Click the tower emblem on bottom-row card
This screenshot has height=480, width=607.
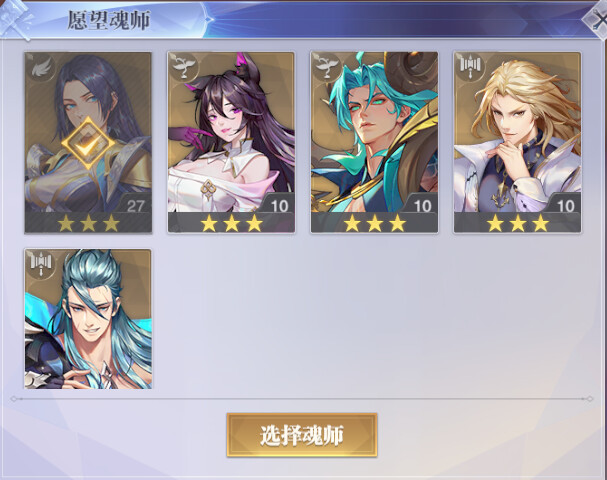(41, 264)
